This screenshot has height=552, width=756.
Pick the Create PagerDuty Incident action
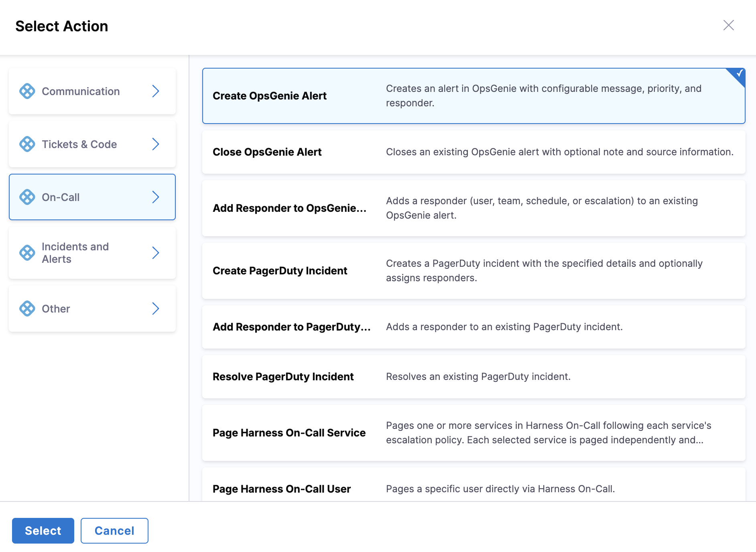click(474, 271)
